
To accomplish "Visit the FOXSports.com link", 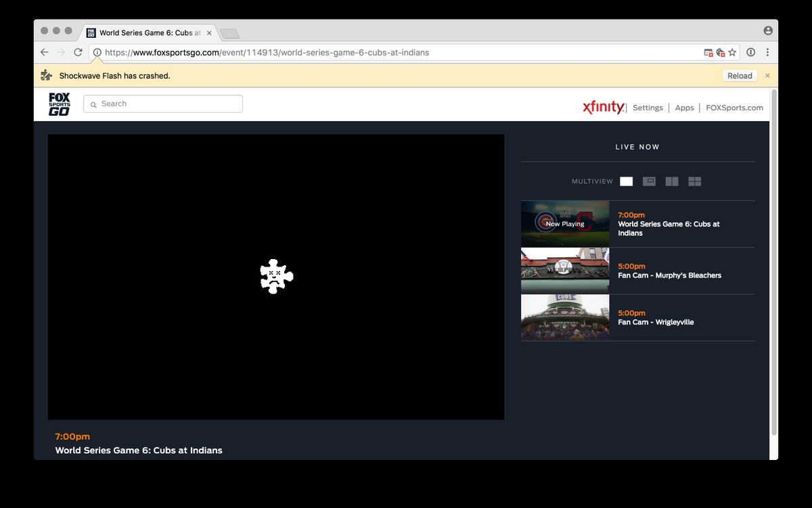I will pyautogui.click(x=734, y=108).
